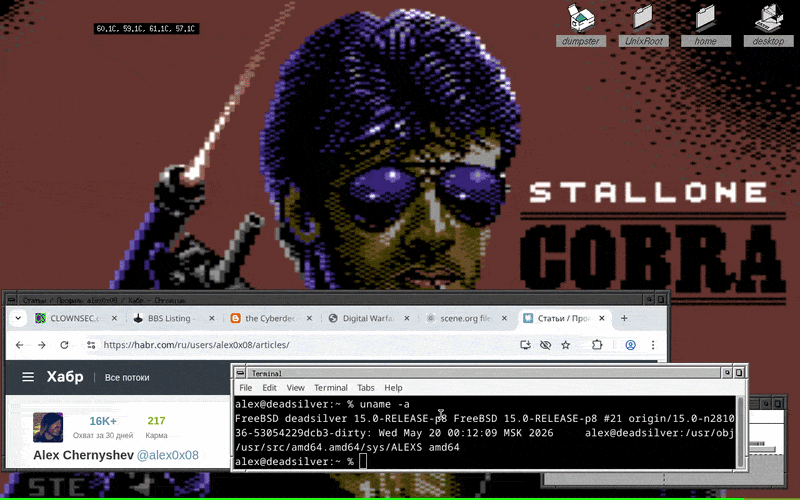The height and width of the screenshot is (500, 800).
Task: Close the CLOWNSEC tab
Action: click(114, 318)
